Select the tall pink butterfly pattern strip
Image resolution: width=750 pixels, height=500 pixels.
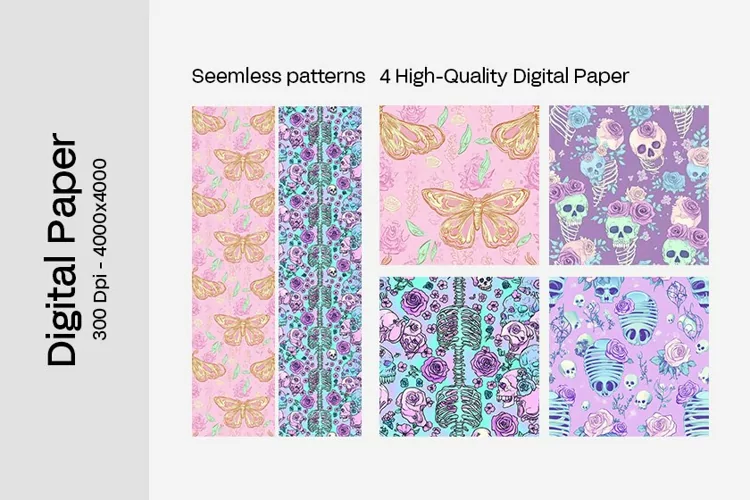point(233,271)
